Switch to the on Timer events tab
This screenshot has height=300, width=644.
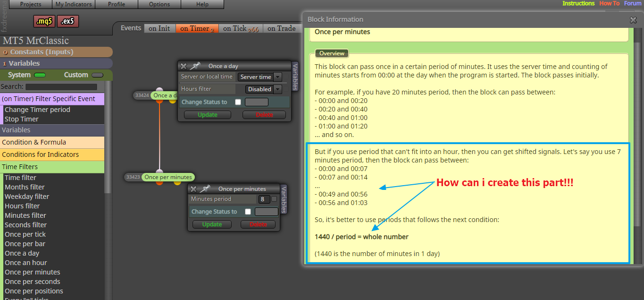click(197, 28)
